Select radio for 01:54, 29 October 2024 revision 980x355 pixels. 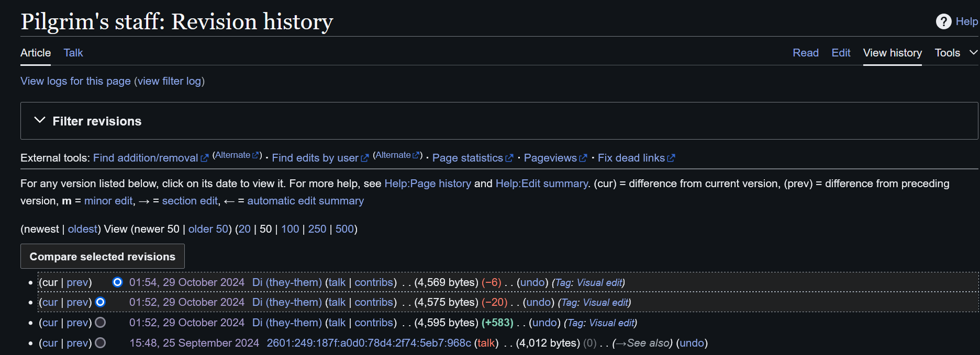point(117,282)
